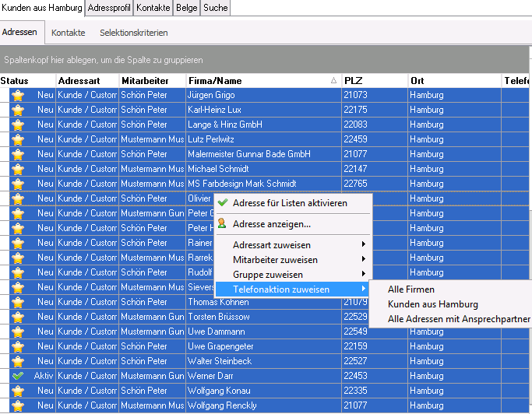Select PLZ cell 22147

(375, 169)
